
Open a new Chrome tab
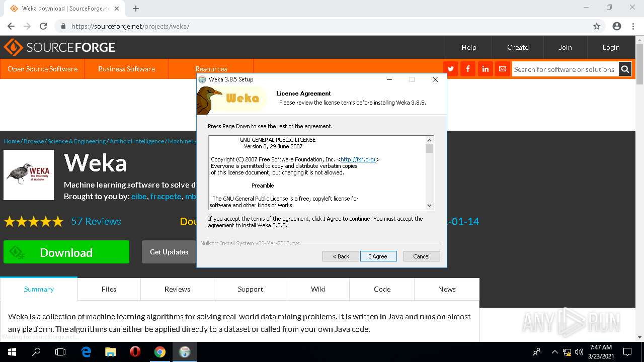136,9
